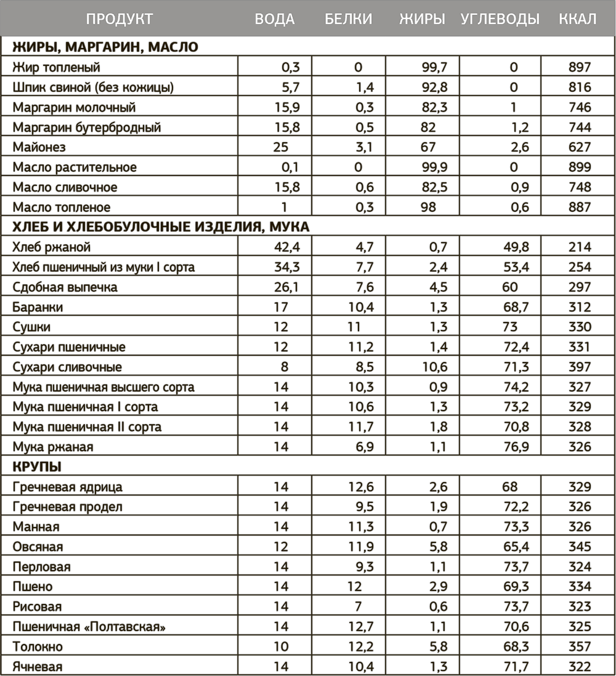The width and height of the screenshot is (616, 676).
Task: Click Мука пшеничная высшего сорта
Action: click(x=103, y=387)
